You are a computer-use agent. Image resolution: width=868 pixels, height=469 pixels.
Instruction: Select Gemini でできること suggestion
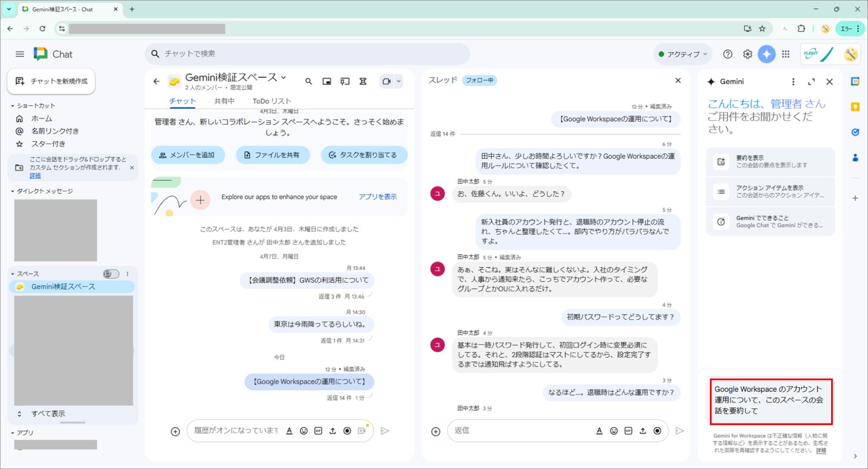click(770, 221)
